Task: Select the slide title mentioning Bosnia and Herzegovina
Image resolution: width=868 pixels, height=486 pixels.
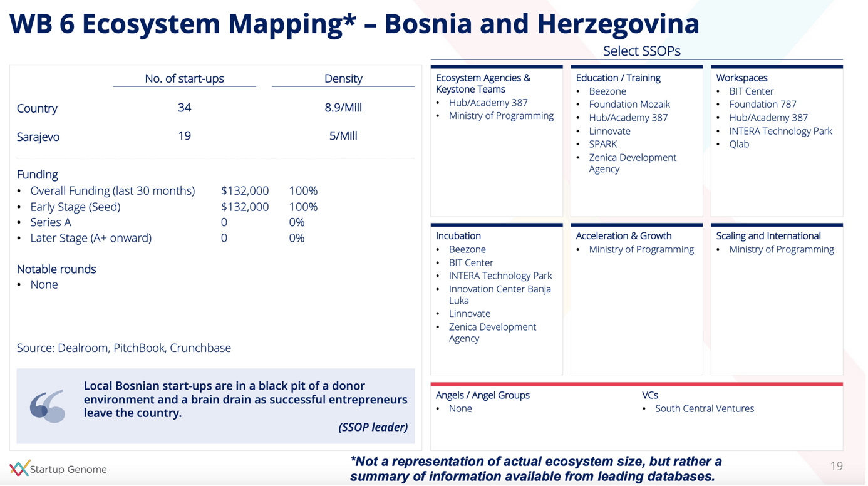Action: point(354,24)
